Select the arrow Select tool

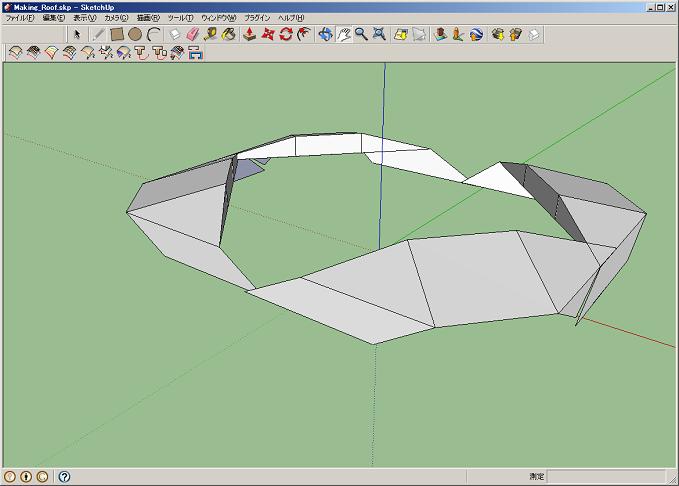[77, 34]
